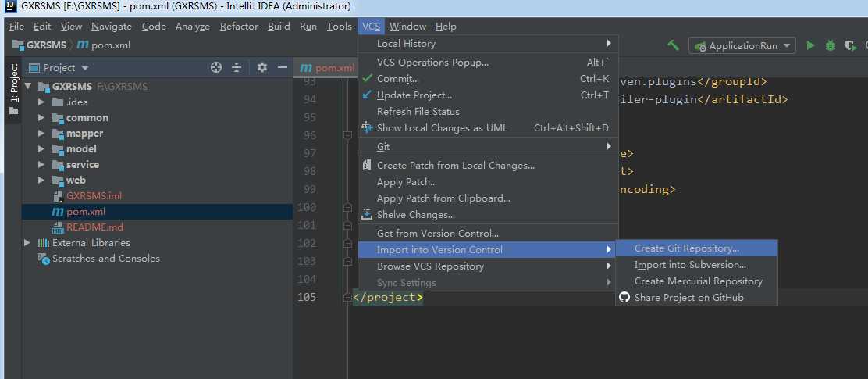Open Browse VCS Repository submenu
Image resolution: width=868 pixels, height=379 pixels.
click(489, 266)
